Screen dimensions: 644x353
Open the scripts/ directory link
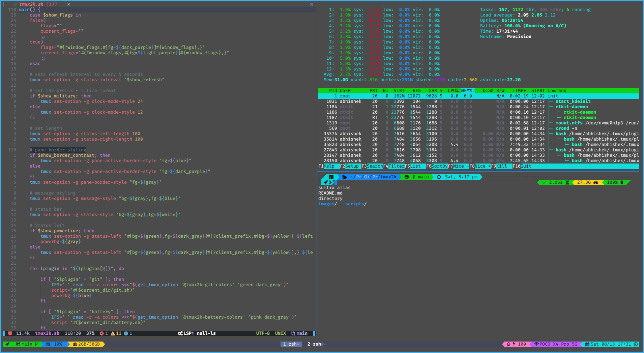pos(355,204)
